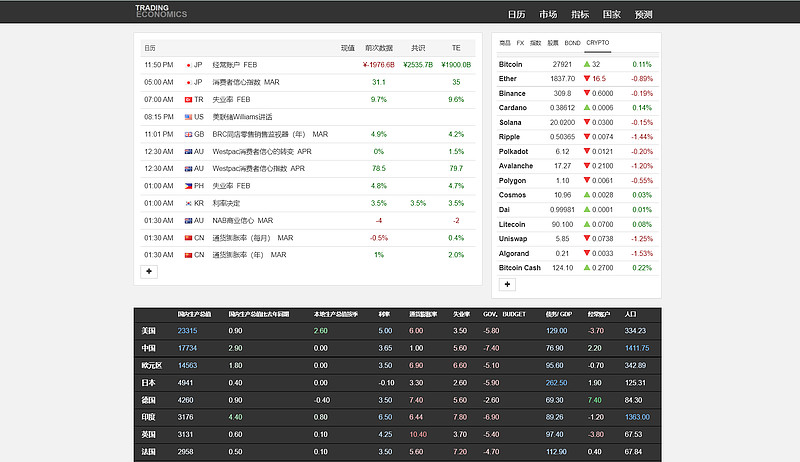Open 消费者信心指数 MAR calendar event
The image size is (800, 462).
pos(246,82)
